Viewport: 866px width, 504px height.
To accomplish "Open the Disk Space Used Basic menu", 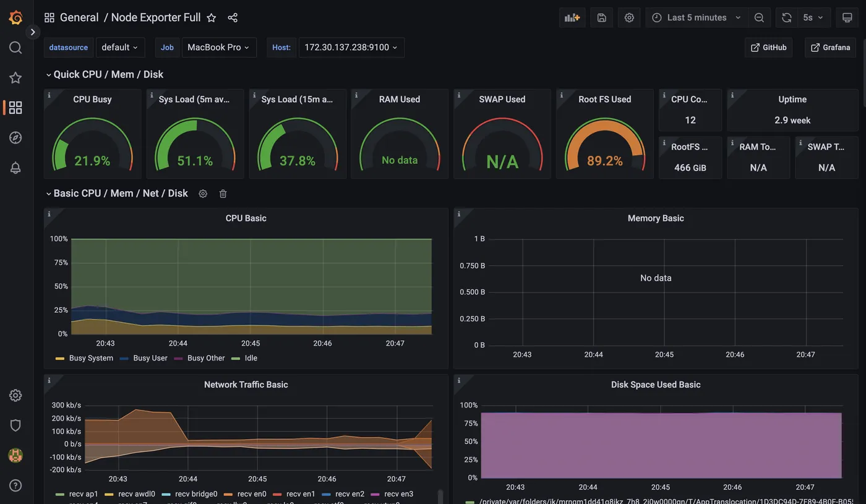I will [656, 385].
